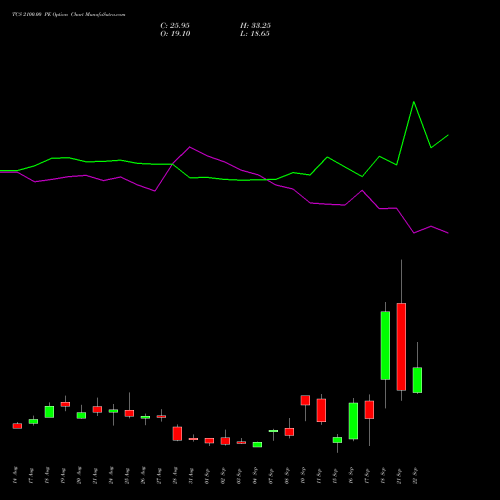Click the 22 Sep date label
This screenshot has height=500, width=500.
(x=415, y=475)
